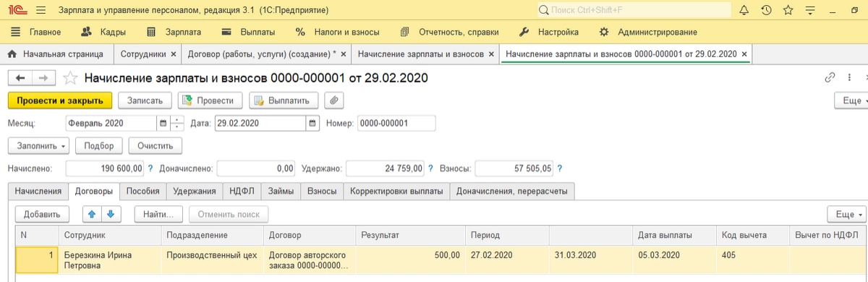This screenshot has width=868, height=282.
Task: Click the Записать button
Action: (x=145, y=101)
